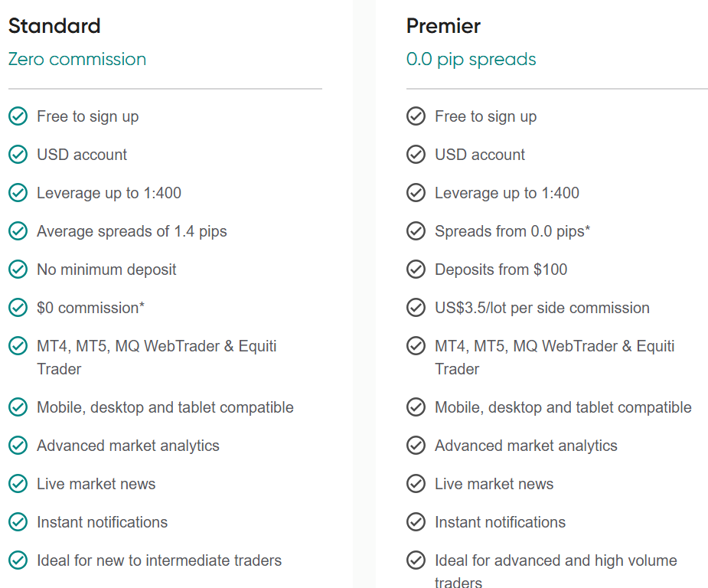
Task: Click check icon beside Standard 'Advanced market analytics'
Action: 18,446
